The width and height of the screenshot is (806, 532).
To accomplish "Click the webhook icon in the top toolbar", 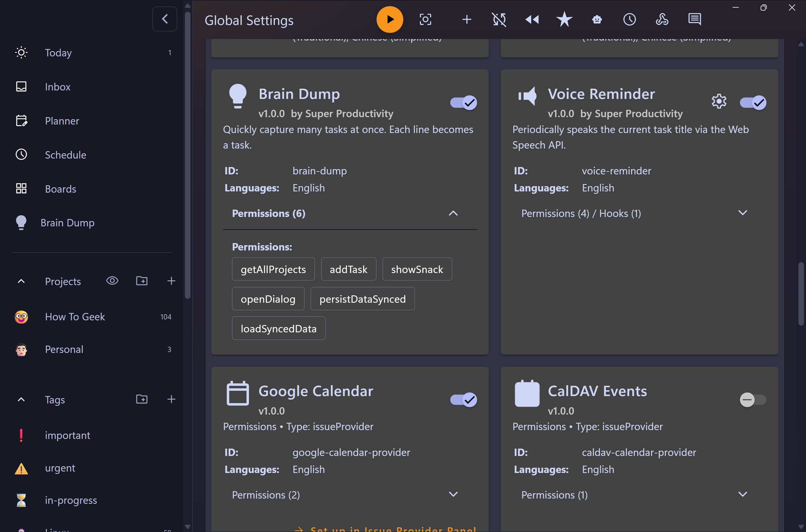I will point(662,20).
